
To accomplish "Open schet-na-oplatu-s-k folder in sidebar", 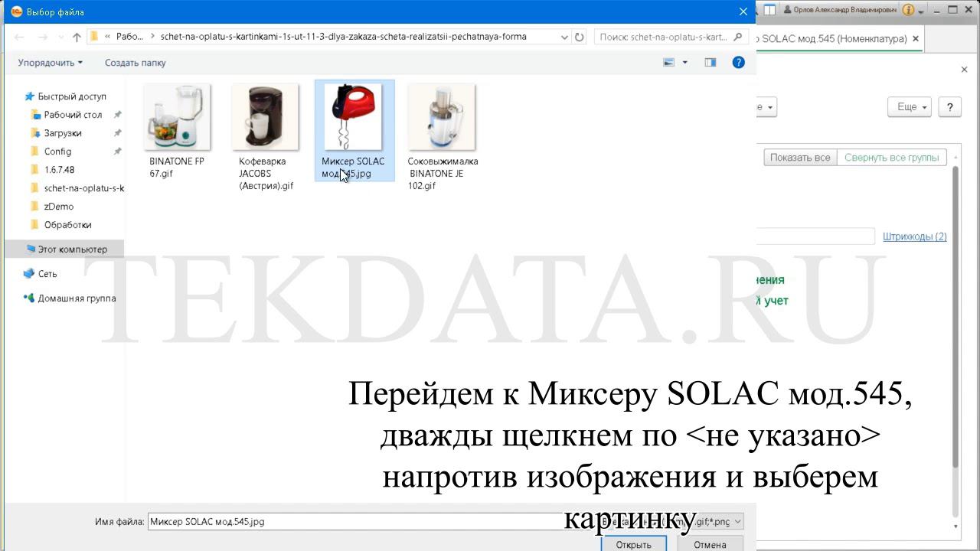I will [x=83, y=188].
